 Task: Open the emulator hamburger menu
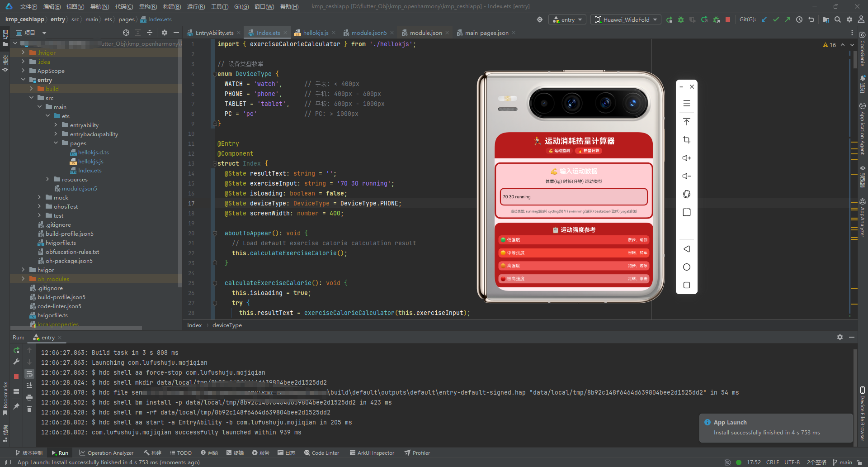687,103
